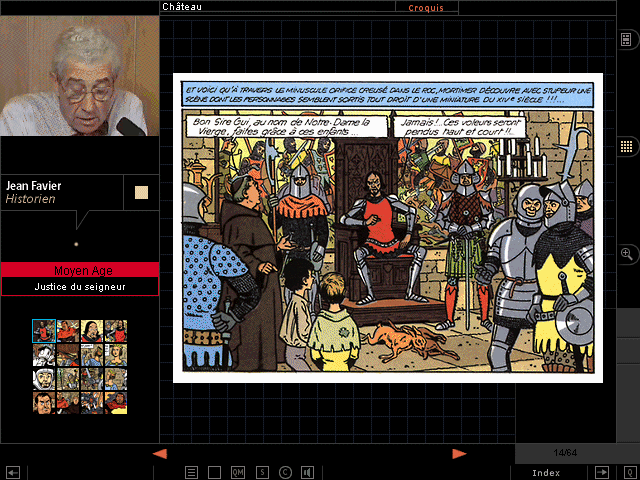The height and width of the screenshot is (480, 640).
Task: Select the thumbnail of bearded man in yellow tunic
Action: [116, 403]
